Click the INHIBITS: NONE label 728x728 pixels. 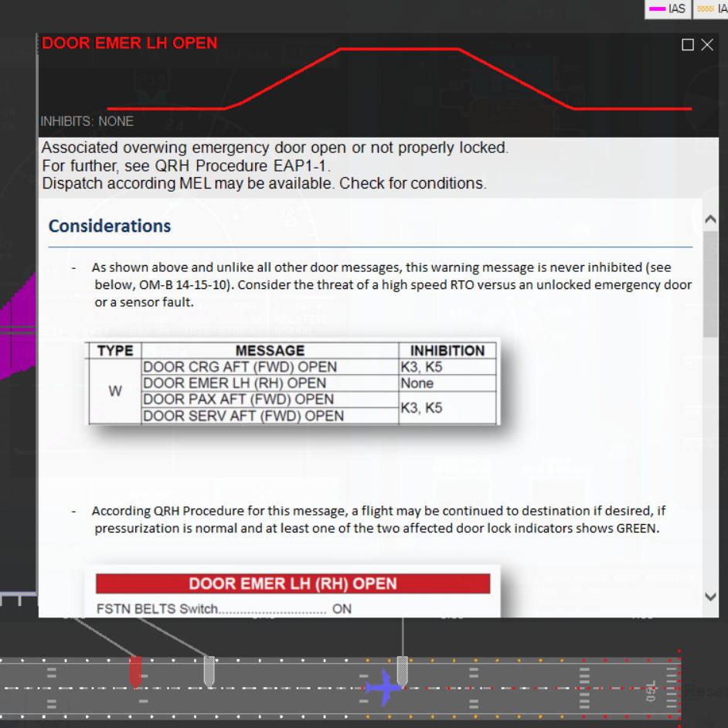87,121
